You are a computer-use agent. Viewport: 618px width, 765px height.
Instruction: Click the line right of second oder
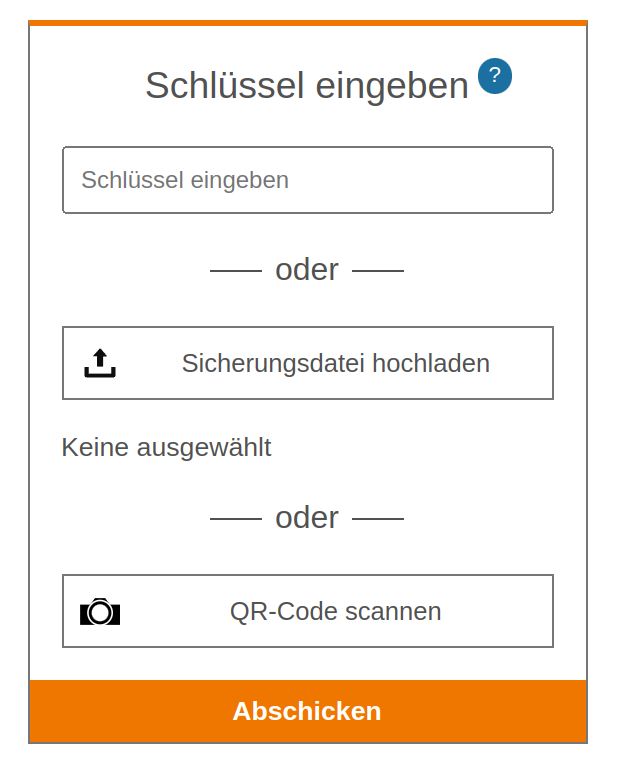click(378, 519)
